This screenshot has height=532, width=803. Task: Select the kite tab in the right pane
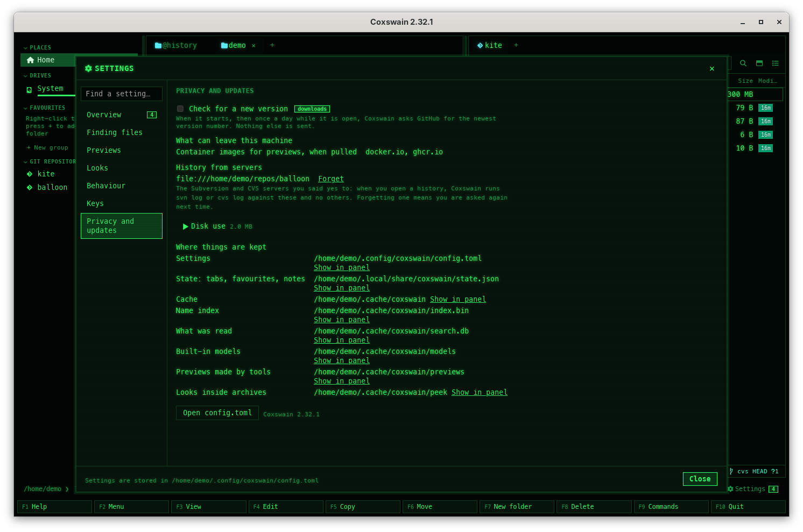click(x=489, y=46)
